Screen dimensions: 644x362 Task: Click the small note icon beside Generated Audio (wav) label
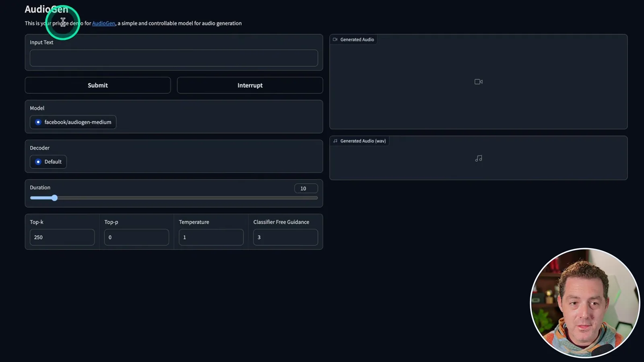pyautogui.click(x=335, y=141)
